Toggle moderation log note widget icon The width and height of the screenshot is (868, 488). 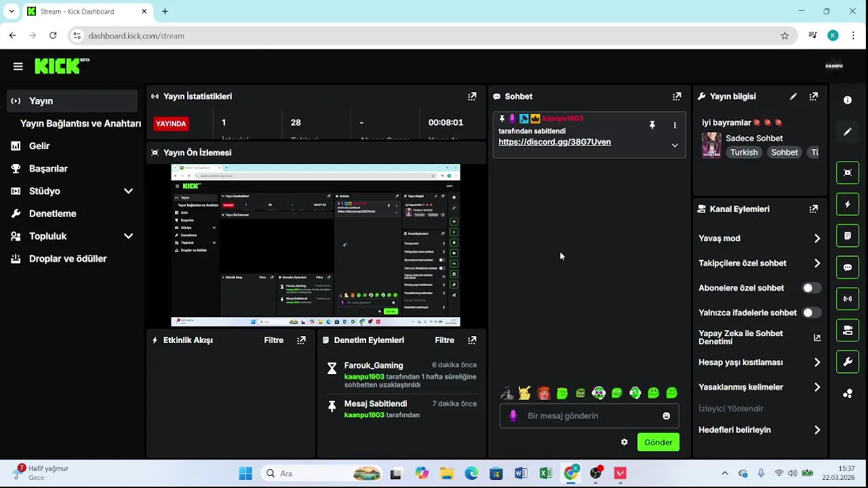tap(848, 236)
